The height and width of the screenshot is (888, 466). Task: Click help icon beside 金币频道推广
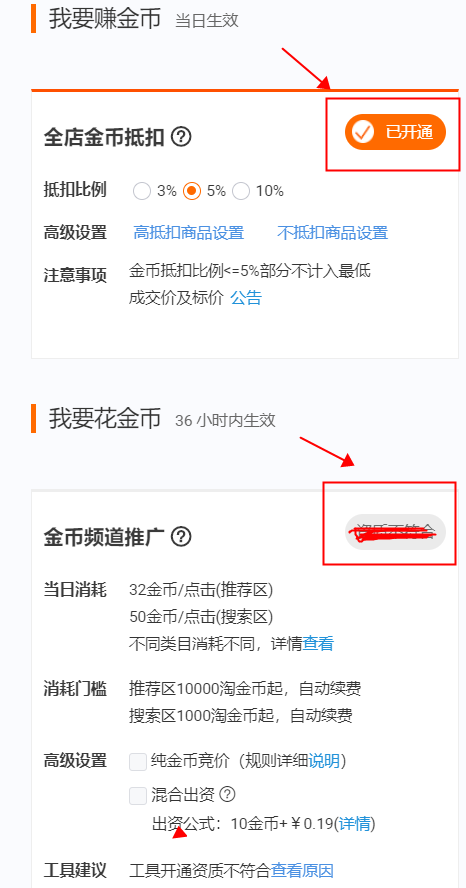[181, 536]
